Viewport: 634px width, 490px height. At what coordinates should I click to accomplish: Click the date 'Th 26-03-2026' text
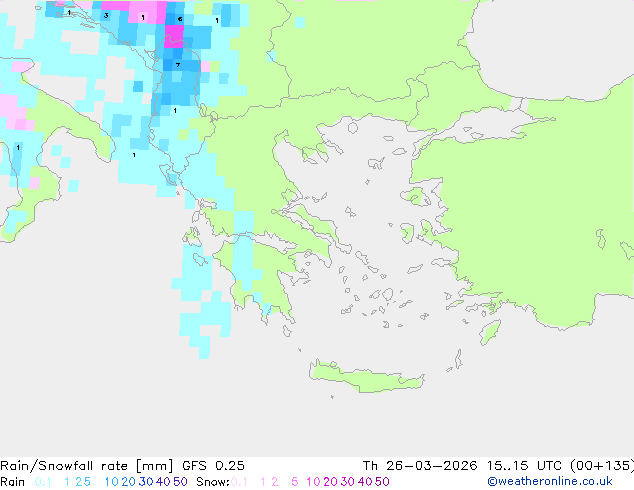pos(420,466)
